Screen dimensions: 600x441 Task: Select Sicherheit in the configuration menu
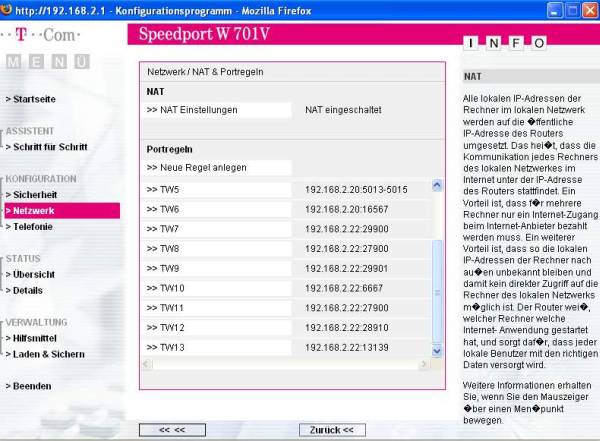[x=33, y=194]
